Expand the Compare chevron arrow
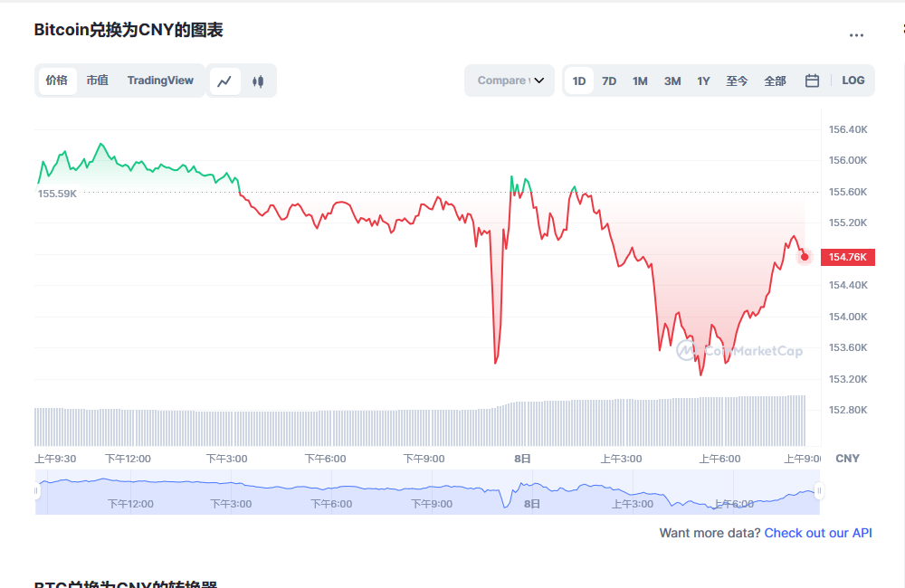Image resolution: width=905 pixels, height=588 pixels. click(538, 81)
